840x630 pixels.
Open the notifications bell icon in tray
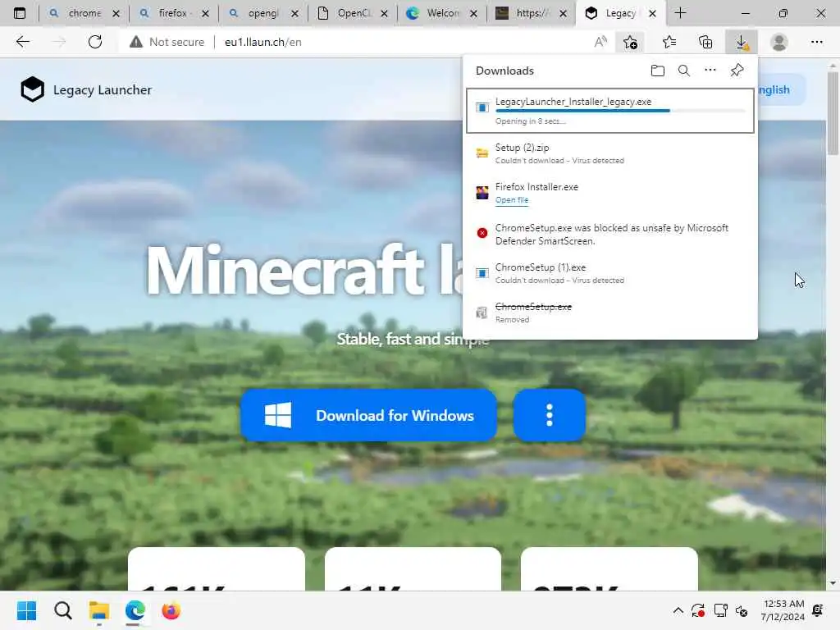point(818,610)
